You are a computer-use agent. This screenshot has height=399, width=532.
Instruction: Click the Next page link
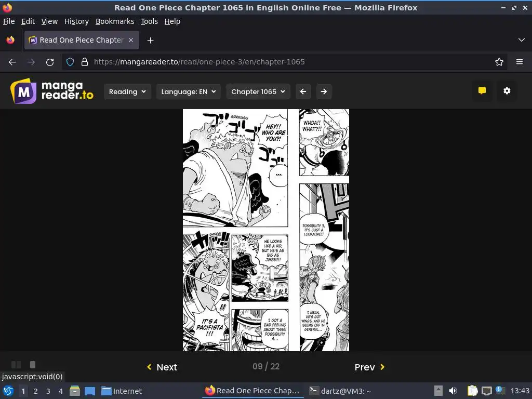pos(162,367)
